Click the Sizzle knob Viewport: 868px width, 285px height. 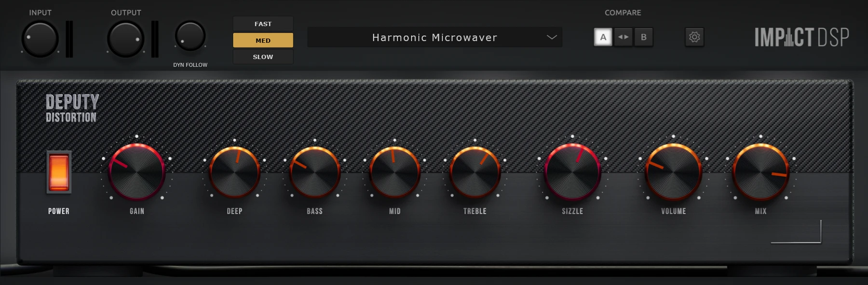[x=572, y=172]
